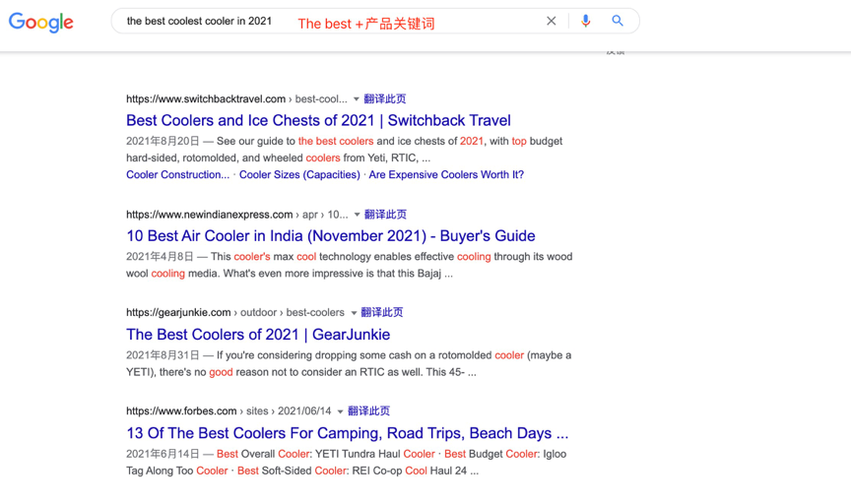Click the https://www.newindianexpress.com URL text

coord(210,215)
